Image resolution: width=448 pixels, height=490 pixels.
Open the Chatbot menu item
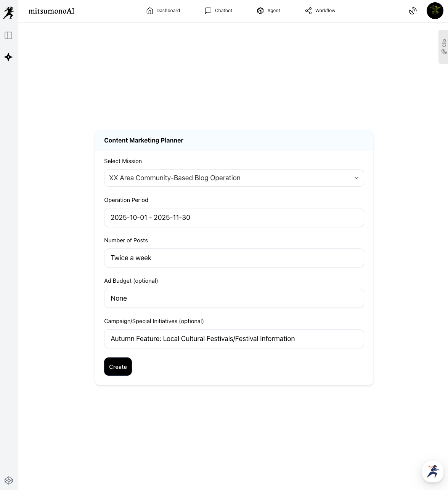(x=218, y=11)
